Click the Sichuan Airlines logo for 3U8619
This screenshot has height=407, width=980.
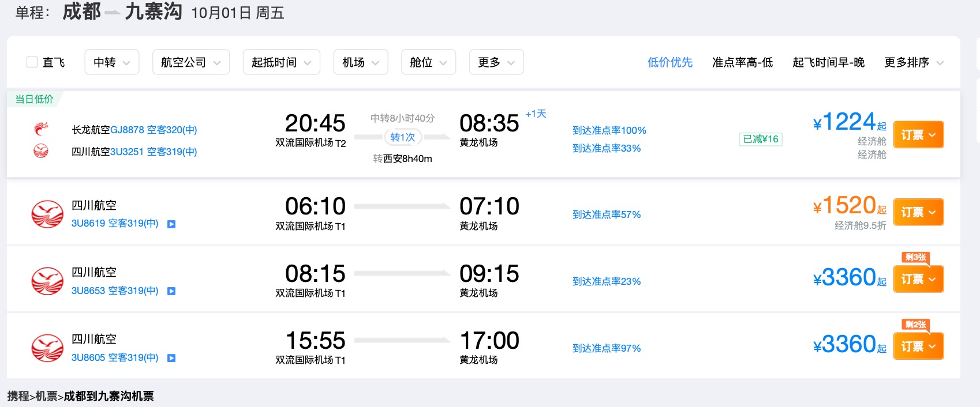pyautogui.click(x=47, y=214)
